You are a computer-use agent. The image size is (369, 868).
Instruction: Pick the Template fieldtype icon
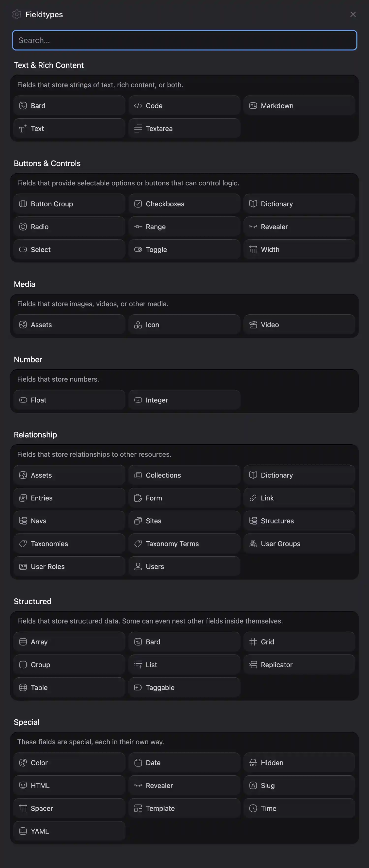tap(138, 809)
